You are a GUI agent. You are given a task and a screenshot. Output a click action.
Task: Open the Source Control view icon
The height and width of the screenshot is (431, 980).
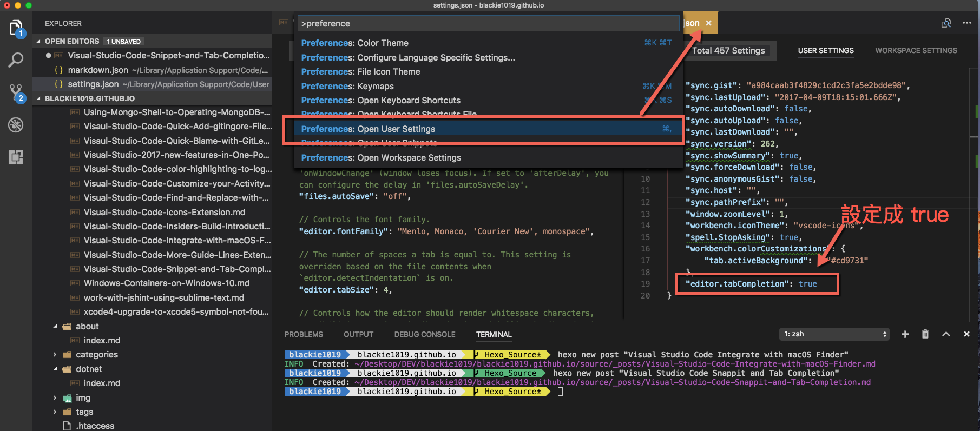(x=16, y=92)
